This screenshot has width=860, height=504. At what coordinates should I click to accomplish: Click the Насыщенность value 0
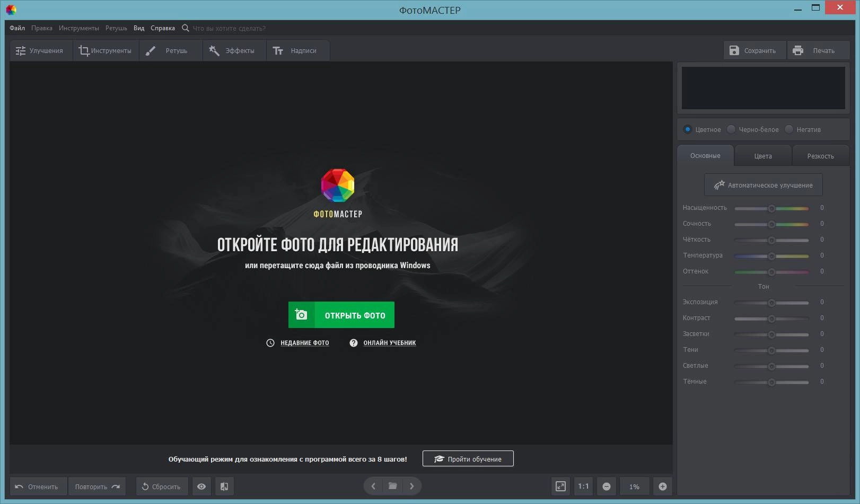tap(822, 208)
